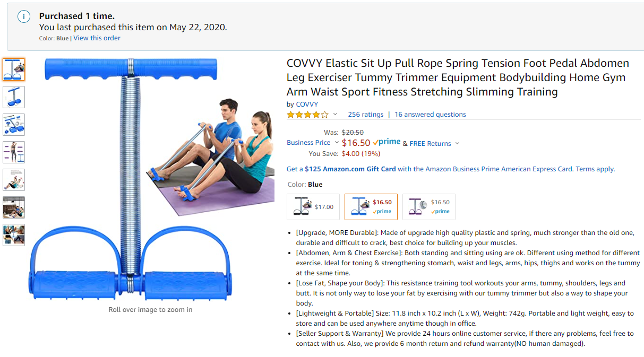
Task: Open the View this order link
Action: click(97, 38)
